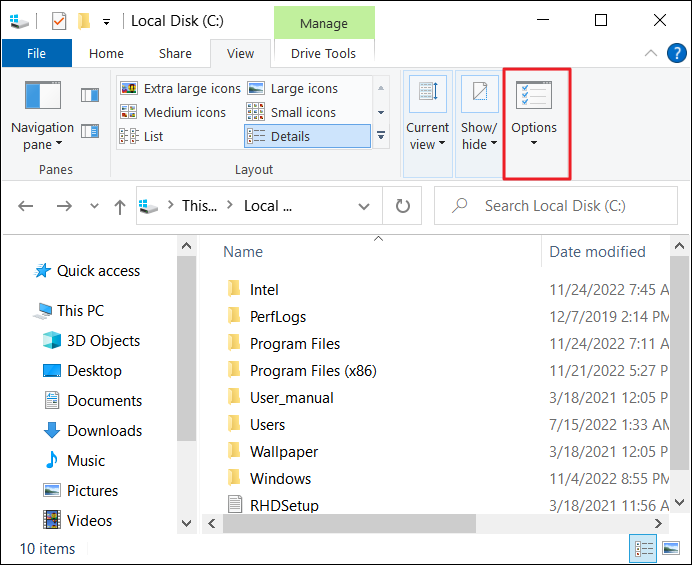This screenshot has height=565, width=692.
Task: Select the Wallpaper folder
Action: [272, 452]
